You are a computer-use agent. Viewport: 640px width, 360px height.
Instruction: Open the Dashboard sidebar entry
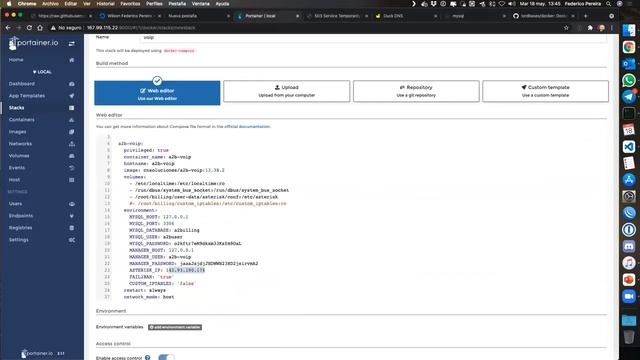22,84
